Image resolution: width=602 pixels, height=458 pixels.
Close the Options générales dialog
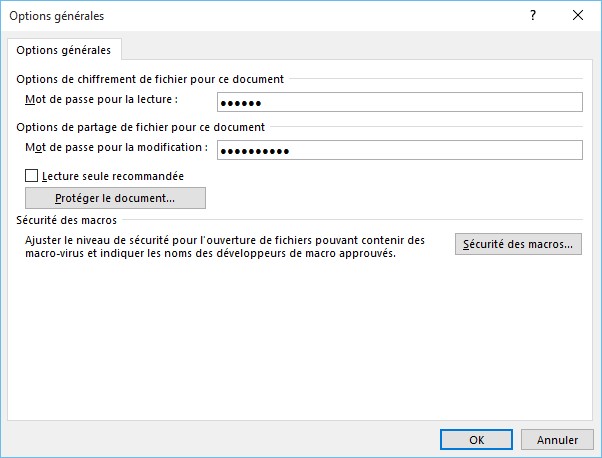(x=577, y=15)
